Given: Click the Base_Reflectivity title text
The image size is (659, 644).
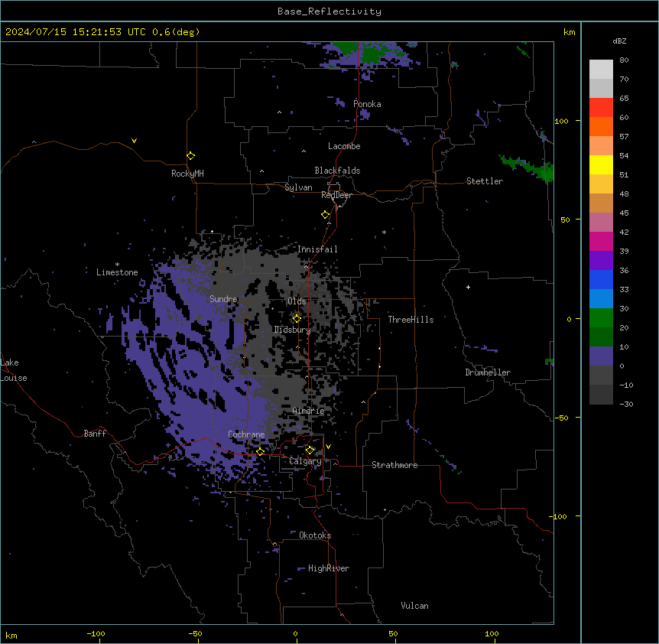Looking at the screenshot, I should coord(329,11).
